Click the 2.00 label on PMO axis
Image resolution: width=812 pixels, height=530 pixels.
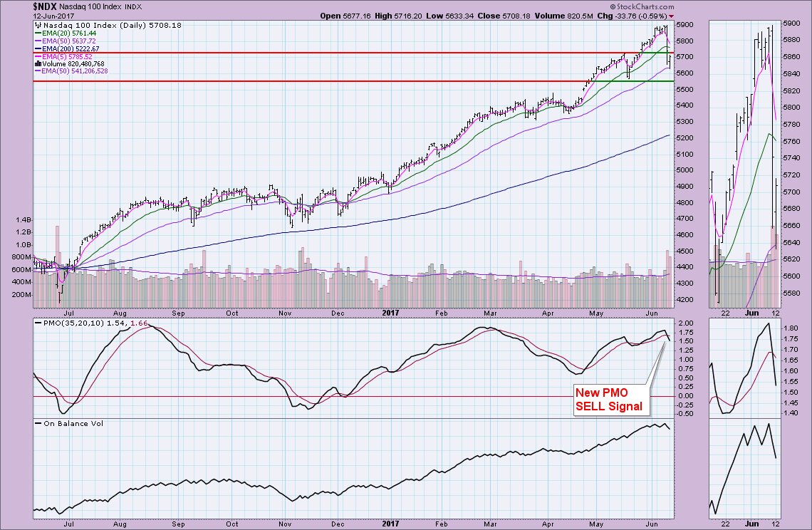click(x=686, y=323)
